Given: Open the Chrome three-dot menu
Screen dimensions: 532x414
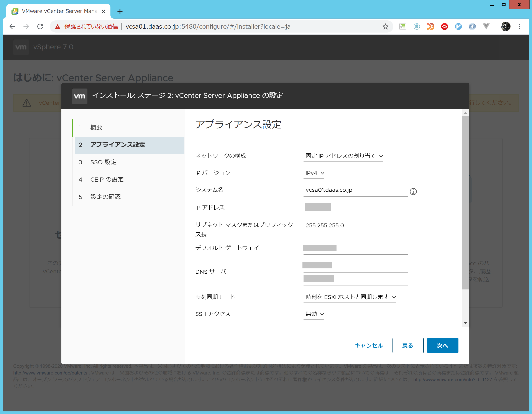Looking at the screenshot, I should pyautogui.click(x=520, y=26).
